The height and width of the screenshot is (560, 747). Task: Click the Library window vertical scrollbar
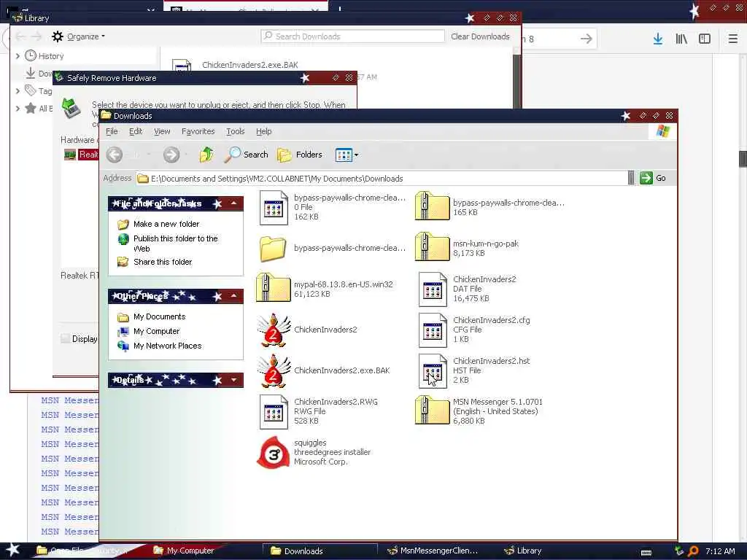coord(516,81)
